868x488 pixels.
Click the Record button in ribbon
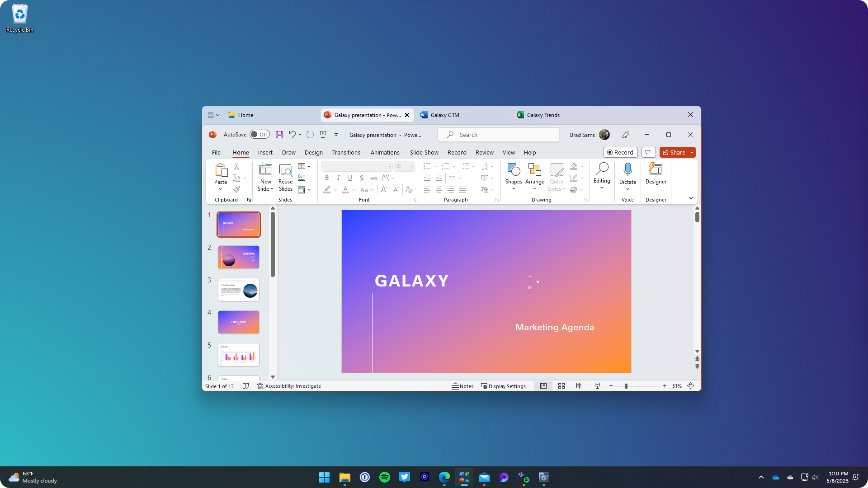620,152
